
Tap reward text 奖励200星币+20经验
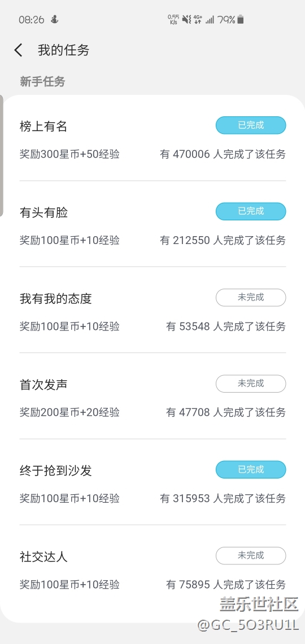(x=70, y=412)
